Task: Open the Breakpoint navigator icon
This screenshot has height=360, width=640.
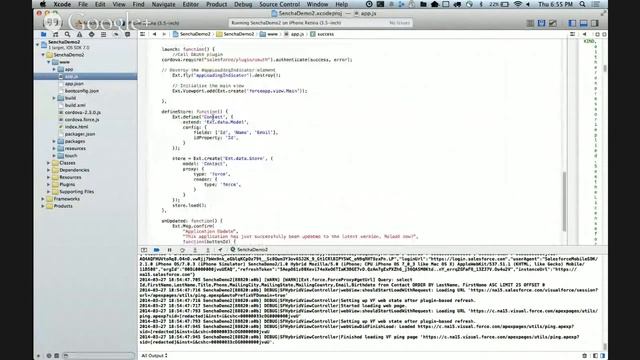Action: [116, 34]
